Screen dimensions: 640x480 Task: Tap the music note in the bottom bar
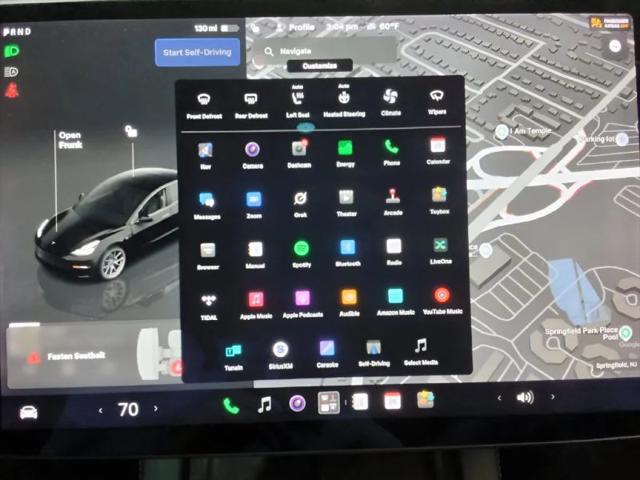tap(264, 405)
